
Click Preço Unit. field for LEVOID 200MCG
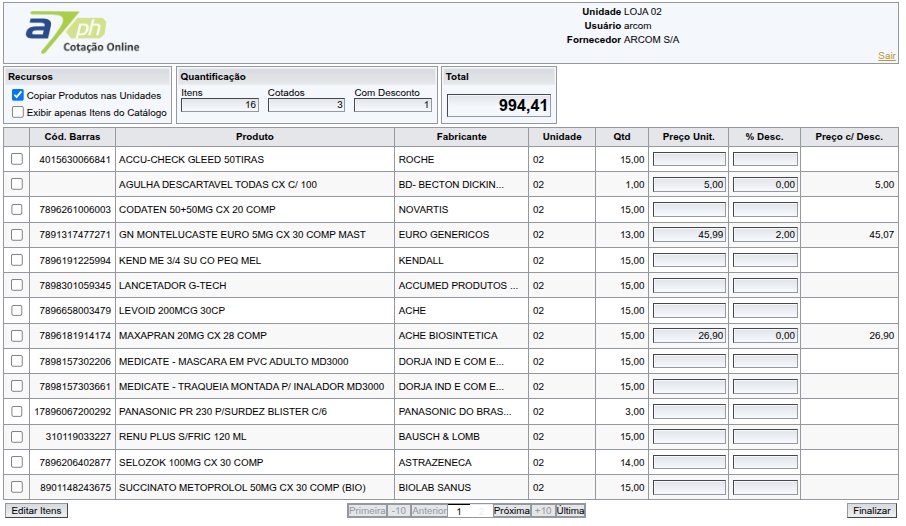pos(689,311)
